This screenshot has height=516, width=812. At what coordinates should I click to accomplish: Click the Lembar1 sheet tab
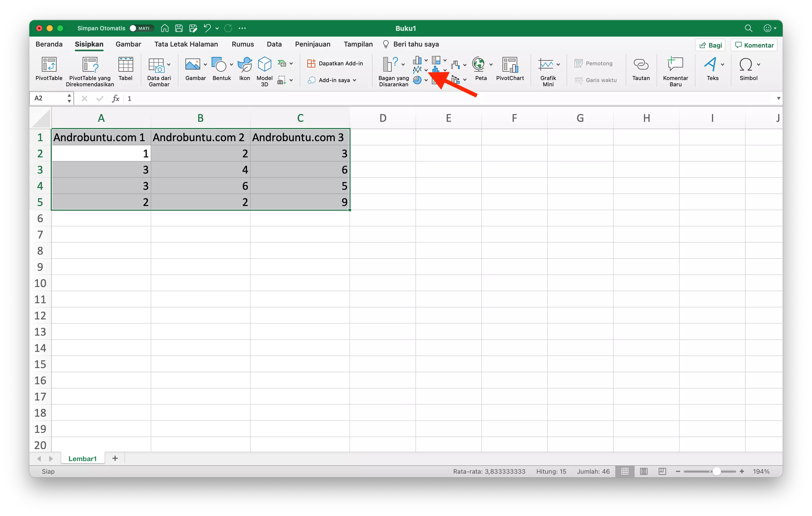pos(82,458)
